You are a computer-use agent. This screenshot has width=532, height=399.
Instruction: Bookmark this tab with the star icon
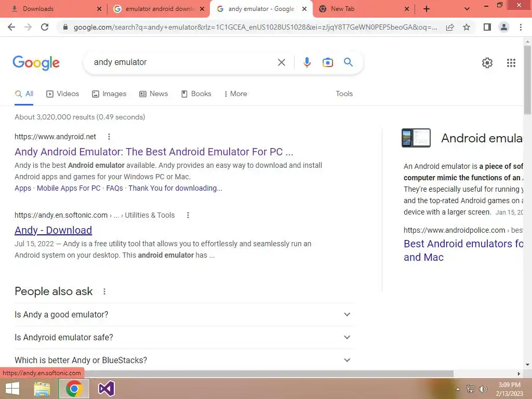[x=467, y=27]
